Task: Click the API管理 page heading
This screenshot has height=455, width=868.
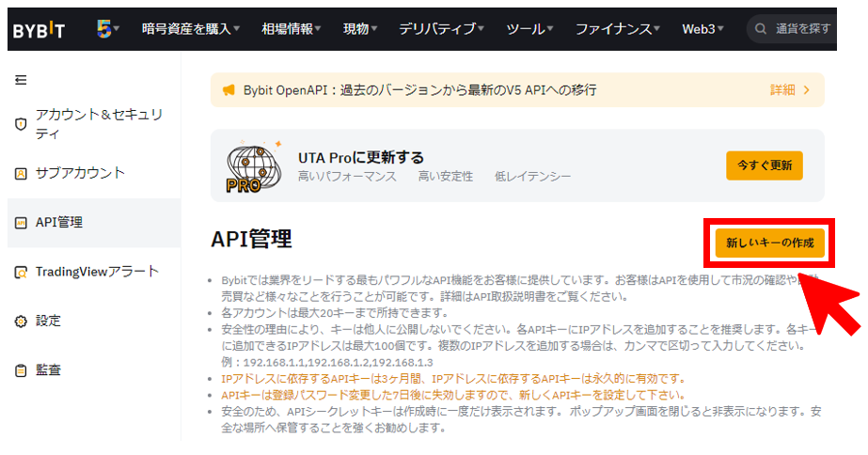Action: 251,240
